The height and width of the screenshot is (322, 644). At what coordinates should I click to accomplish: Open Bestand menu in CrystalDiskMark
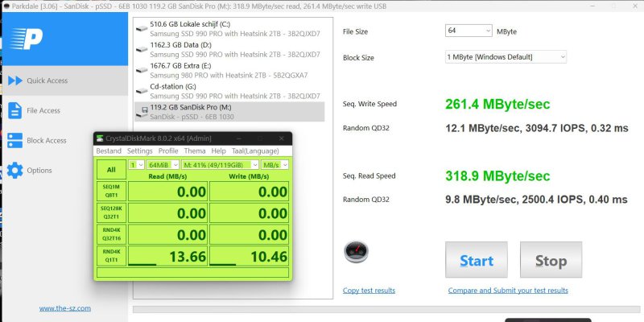tap(109, 151)
